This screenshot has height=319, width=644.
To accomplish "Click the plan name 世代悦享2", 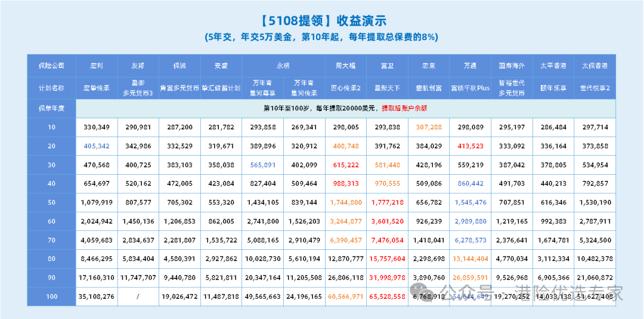I will click(x=595, y=88).
